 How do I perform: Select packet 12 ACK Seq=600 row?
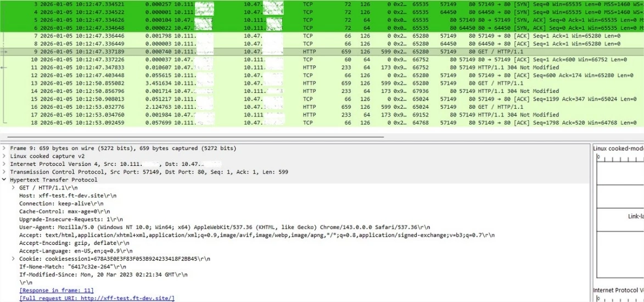[x=322, y=76]
